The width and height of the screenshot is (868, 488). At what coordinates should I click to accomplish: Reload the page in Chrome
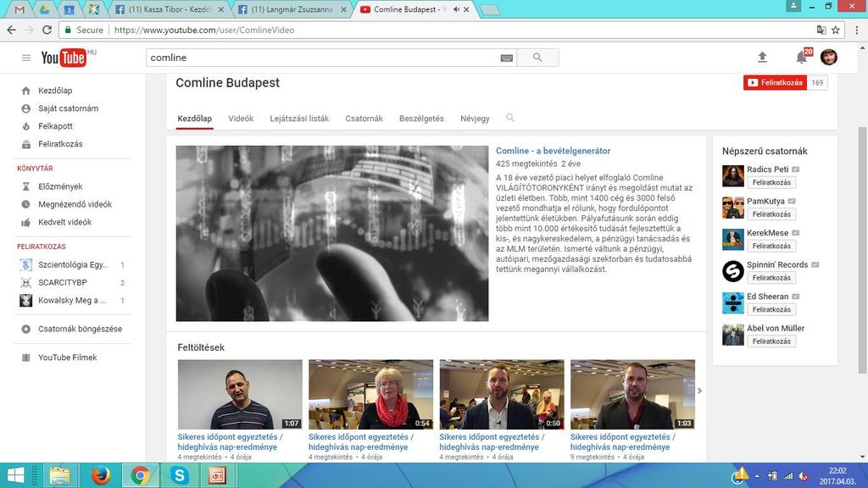click(47, 30)
